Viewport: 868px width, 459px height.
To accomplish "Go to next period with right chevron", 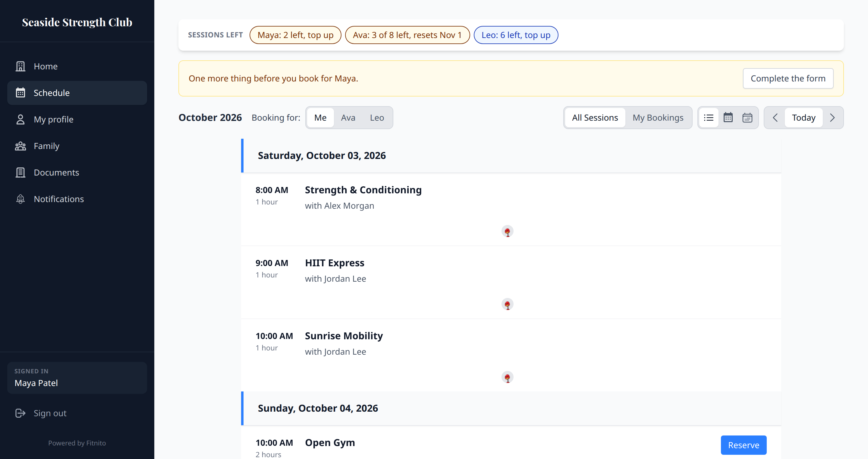I will pyautogui.click(x=832, y=117).
